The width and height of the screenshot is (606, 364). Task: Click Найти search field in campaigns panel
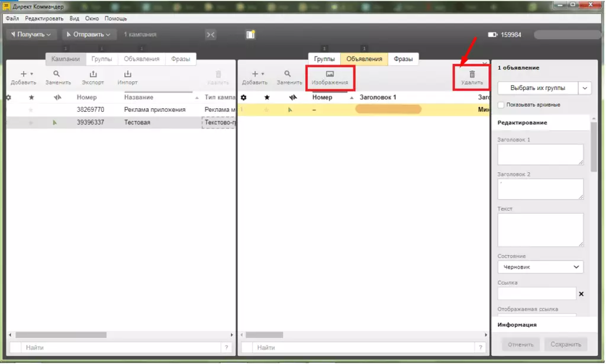121,347
